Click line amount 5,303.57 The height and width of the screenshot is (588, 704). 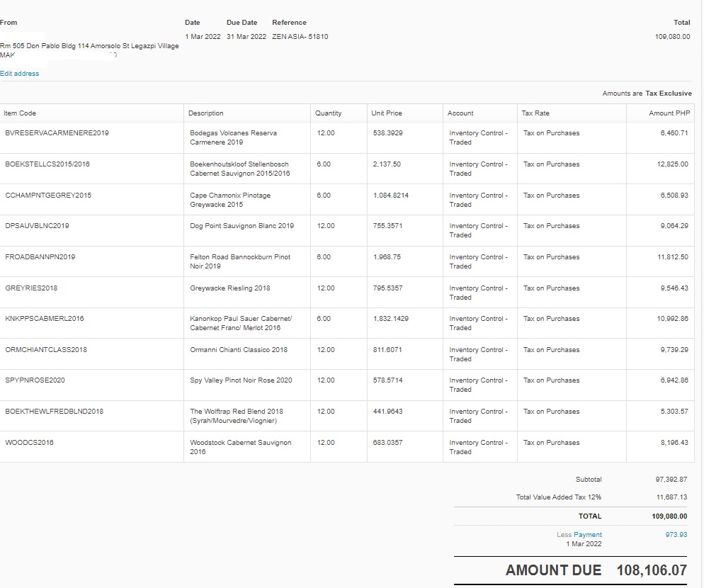tap(674, 411)
